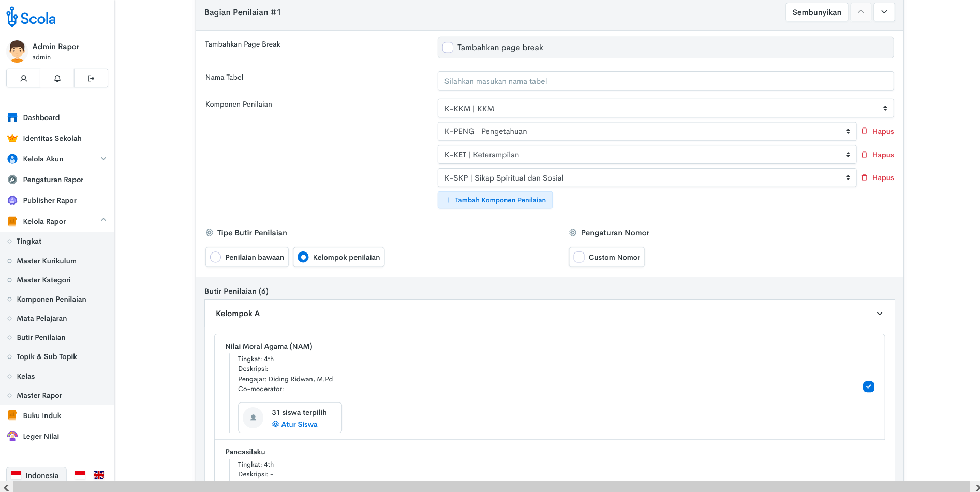Switch language using UK flag icon

[99, 475]
